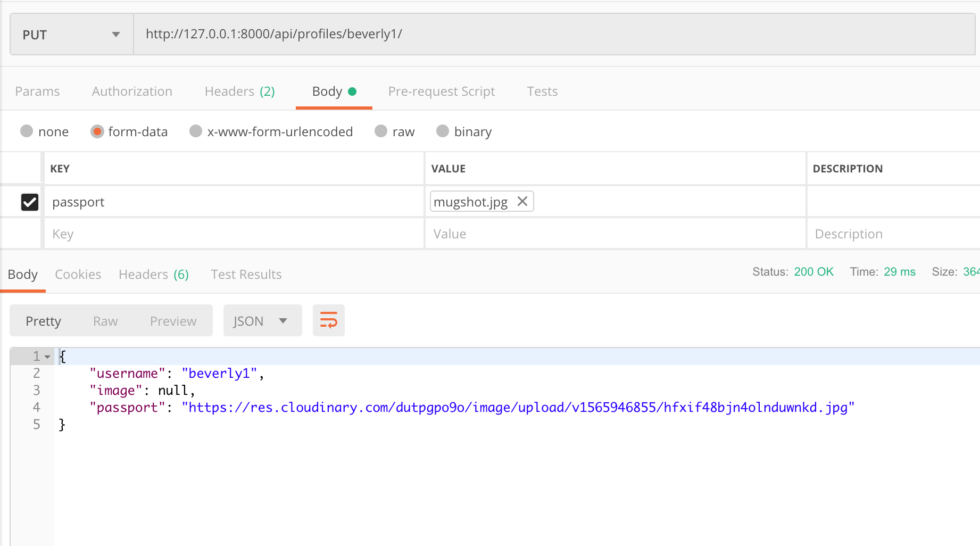Open the response Headers tab
The width and height of the screenshot is (980, 546).
153,274
